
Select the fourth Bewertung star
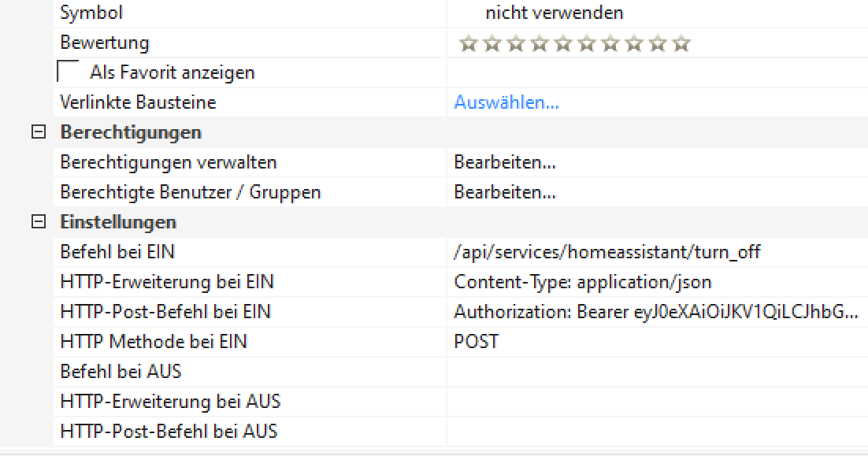[x=540, y=43]
